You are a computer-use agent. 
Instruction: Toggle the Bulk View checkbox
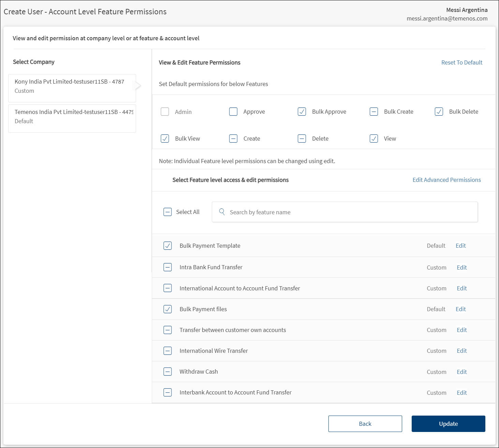point(165,139)
